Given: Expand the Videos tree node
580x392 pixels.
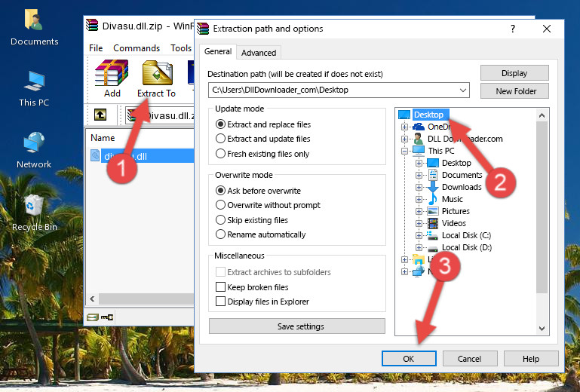Looking at the screenshot, I should 419,223.
